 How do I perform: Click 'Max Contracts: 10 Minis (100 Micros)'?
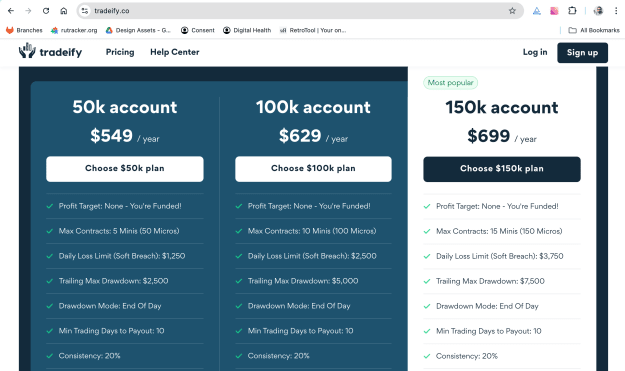[312, 231]
